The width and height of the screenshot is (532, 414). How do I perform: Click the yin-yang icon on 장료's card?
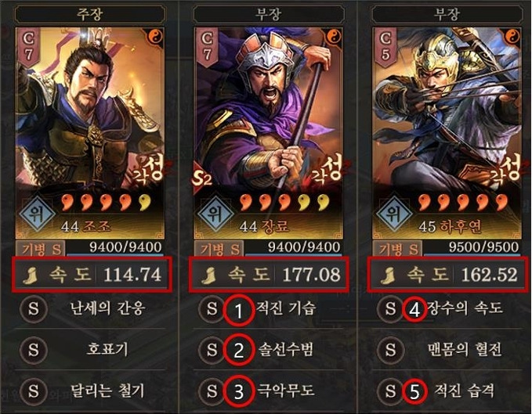pos(335,36)
